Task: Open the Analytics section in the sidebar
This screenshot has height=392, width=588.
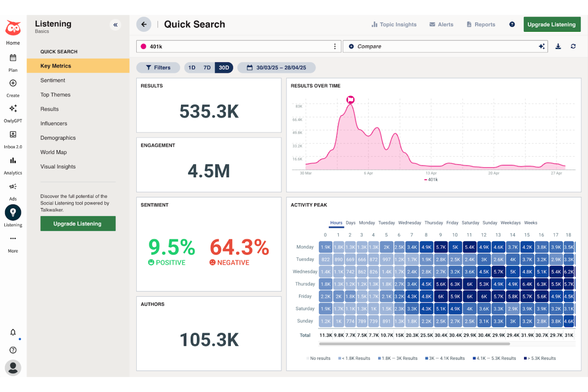Action: tap(13, 160)
